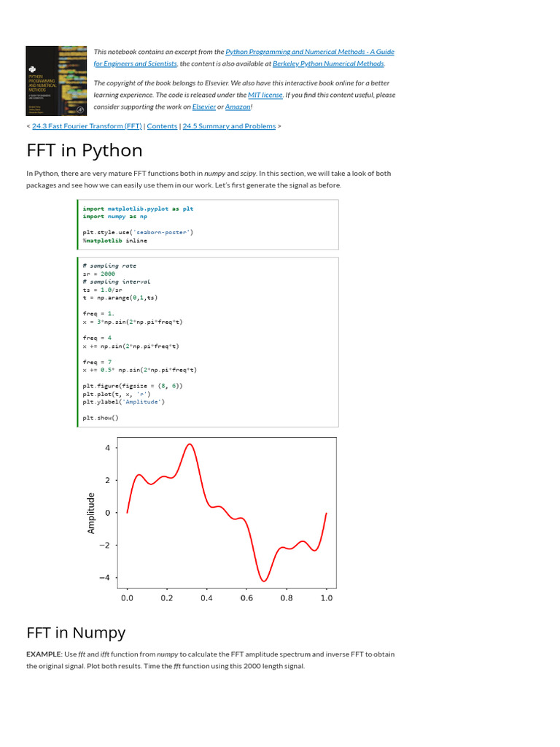Click the book cover thumbnail image
Viewport: 560px width, 747px height.
tap(55, 80)
